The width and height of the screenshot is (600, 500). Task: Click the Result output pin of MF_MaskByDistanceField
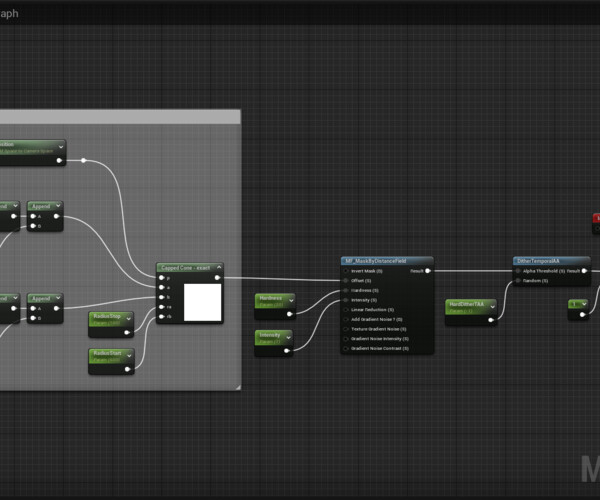pyautogui.click(x=428, y=270)
